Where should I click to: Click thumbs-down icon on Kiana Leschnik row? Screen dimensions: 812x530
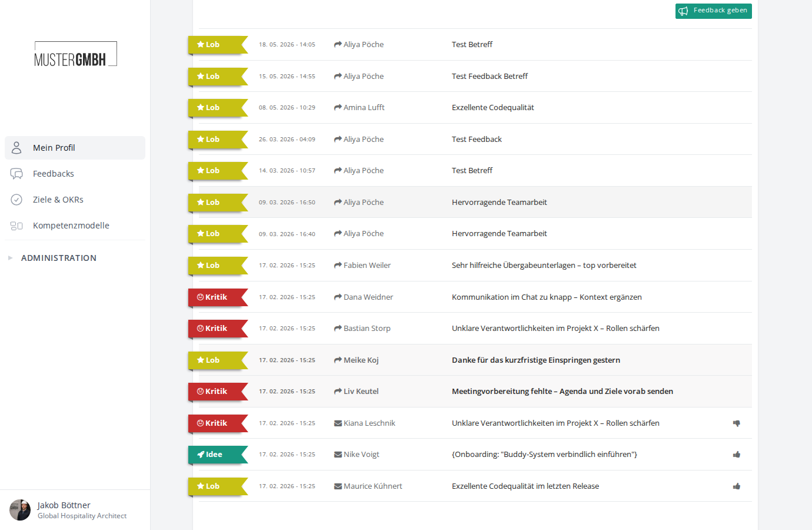pyautogui.click(x=736, y=423)
